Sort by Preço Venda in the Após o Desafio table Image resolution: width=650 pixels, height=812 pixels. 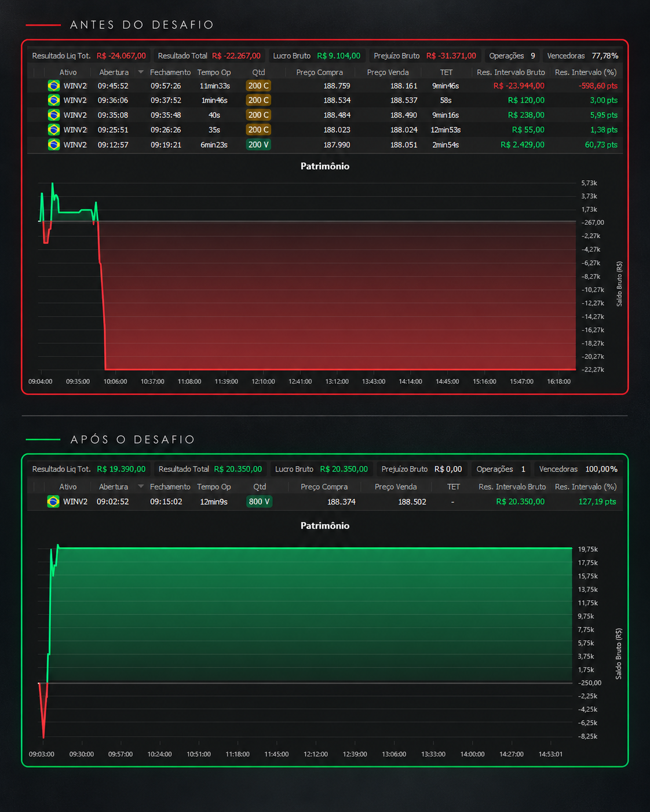click(396, 487)
